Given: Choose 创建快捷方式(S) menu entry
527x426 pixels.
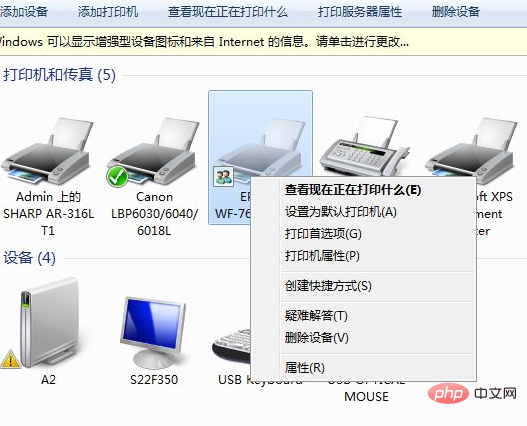Looking at the screenshot, I should [328, 286].
